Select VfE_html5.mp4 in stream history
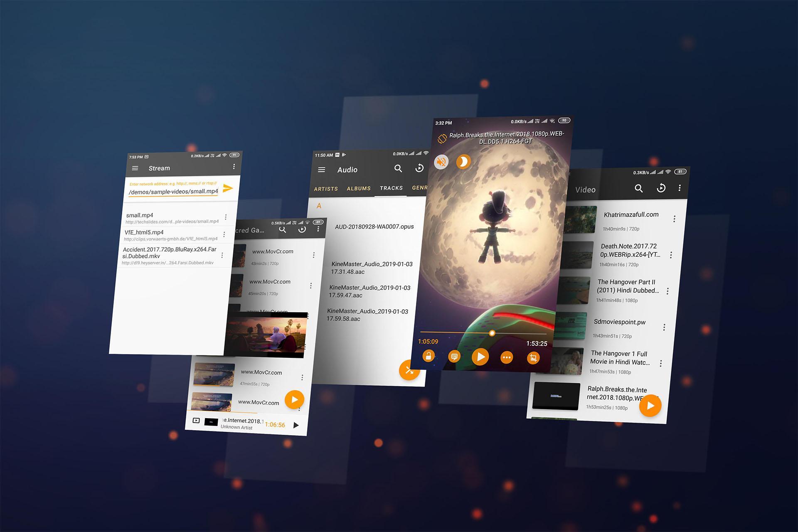The image size is (798, 532). (171, 235)
